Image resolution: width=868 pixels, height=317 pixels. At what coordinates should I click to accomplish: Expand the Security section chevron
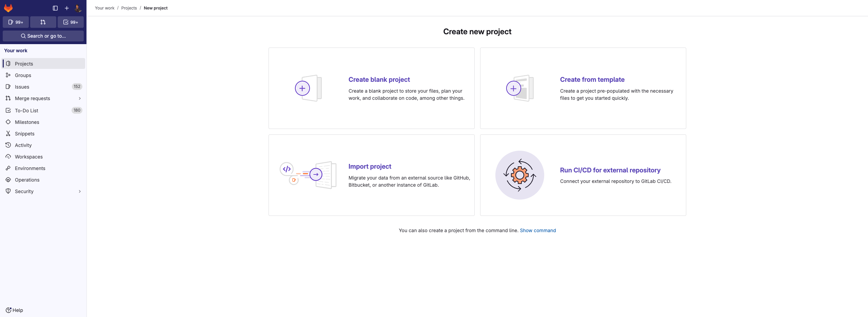point(80,191)
